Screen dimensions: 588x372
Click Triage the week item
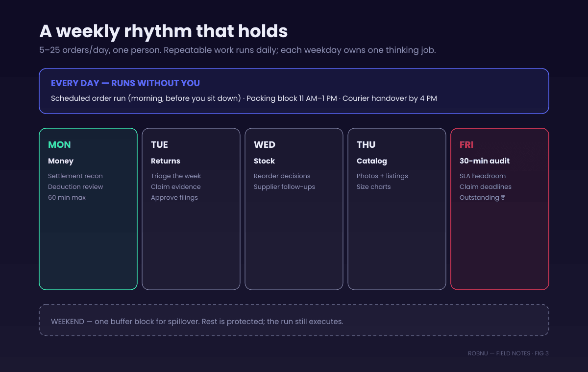(176, 176)
